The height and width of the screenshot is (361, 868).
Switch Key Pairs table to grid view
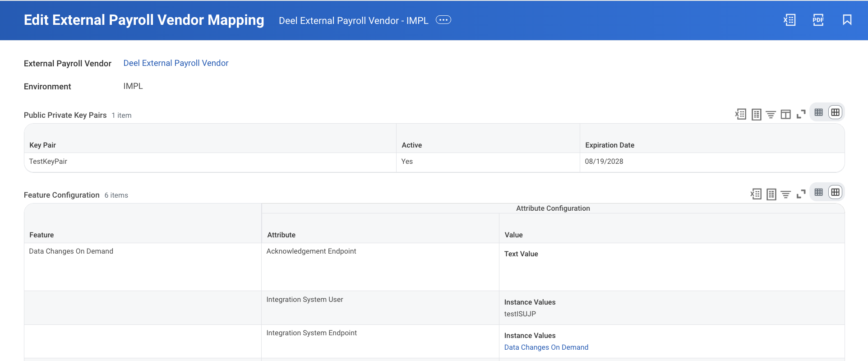pyautogui.click(x=836, y=112)
